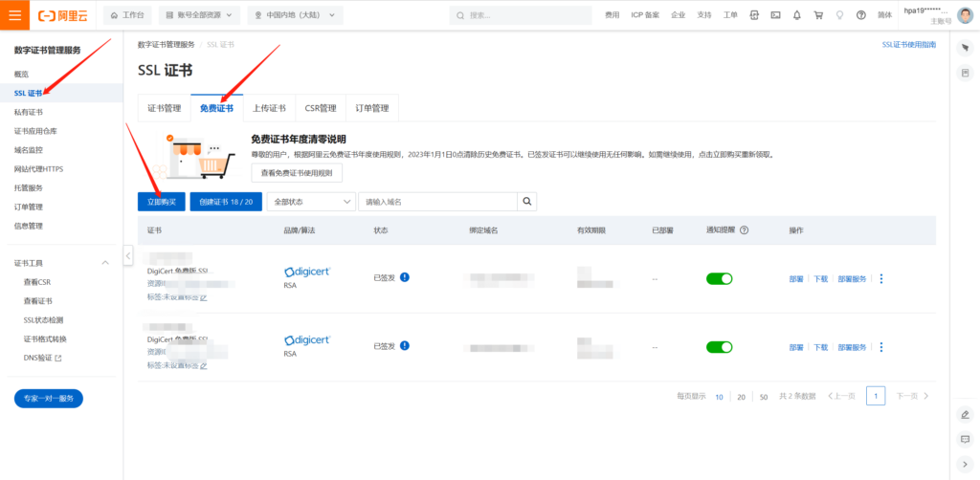The image size is (980, 480).
Task: Collapse the 证书工具 sidebar section
Action: click(x=106, y=263)
